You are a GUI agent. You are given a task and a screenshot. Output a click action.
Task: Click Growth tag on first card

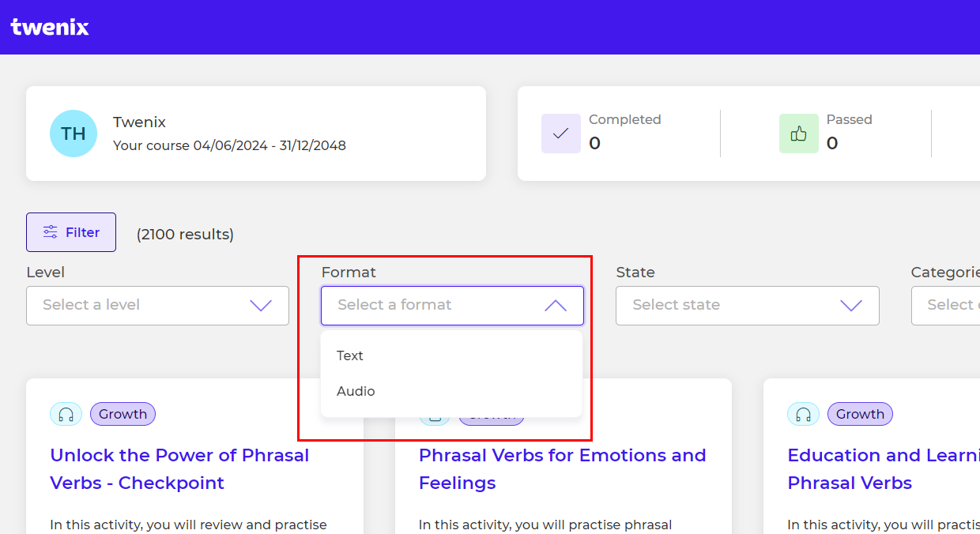(x=123, y=414)
